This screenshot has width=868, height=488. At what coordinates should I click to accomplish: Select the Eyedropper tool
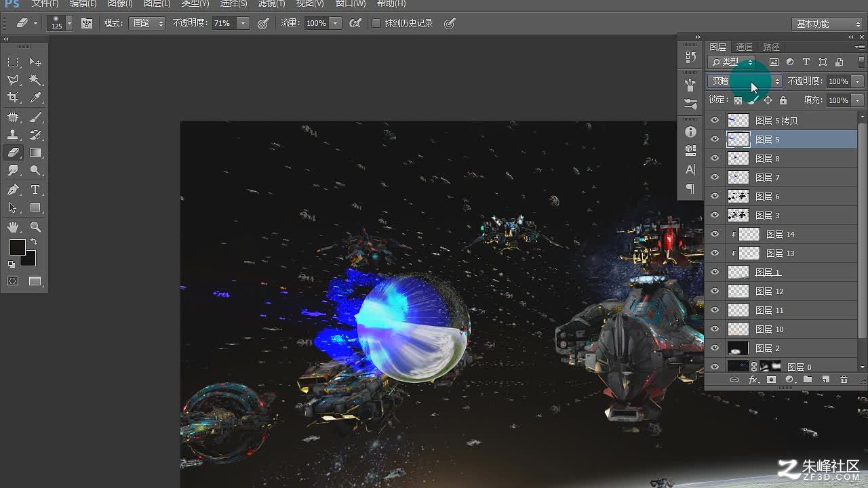pyautogui.click(x=35, y=98)
